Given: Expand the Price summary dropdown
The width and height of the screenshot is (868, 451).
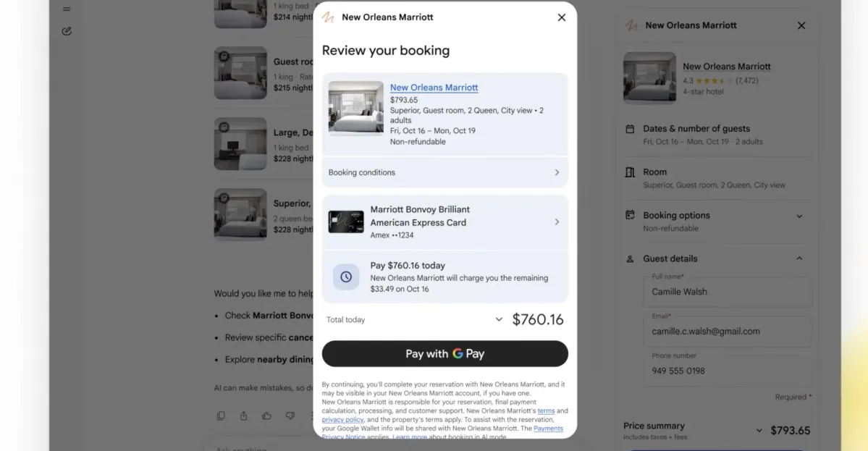Looking at the screenshot, I should [x=759, y=431].
